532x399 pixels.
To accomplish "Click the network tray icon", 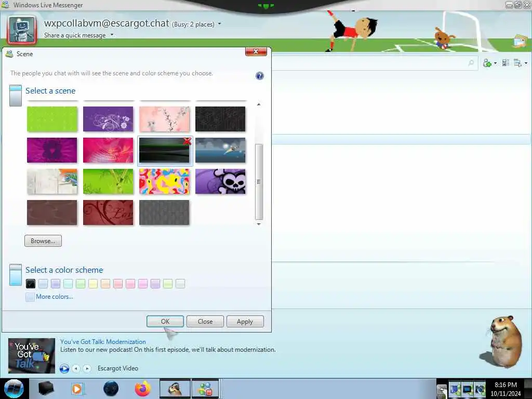I will [x=455, y=389].
